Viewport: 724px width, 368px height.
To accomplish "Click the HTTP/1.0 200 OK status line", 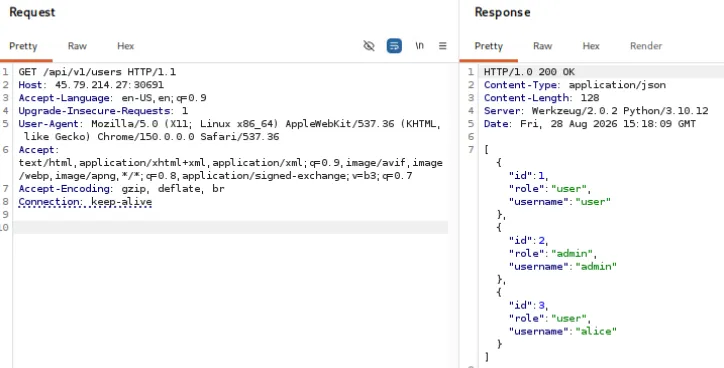I will tap(529, 72).
